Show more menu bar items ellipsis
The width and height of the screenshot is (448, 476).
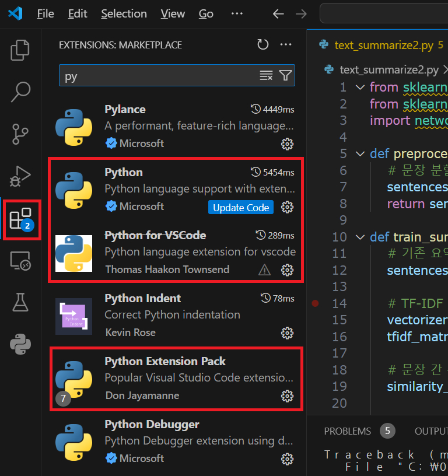[x=237, y=13]
